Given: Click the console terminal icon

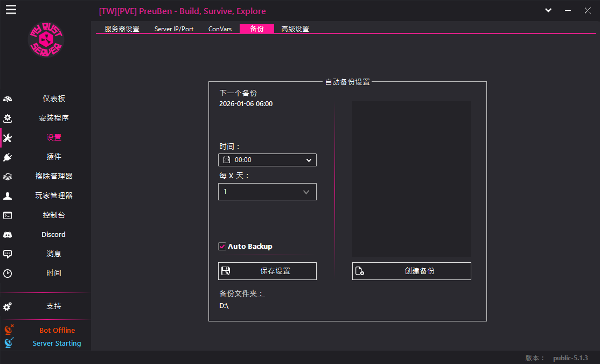Looking at the screenshot, I should 8,215.
